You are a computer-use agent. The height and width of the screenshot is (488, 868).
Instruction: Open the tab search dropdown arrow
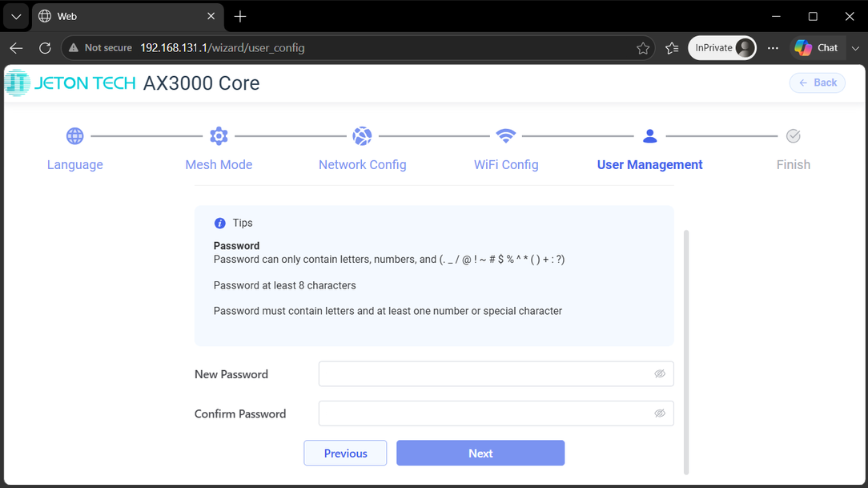pos(16,17)
